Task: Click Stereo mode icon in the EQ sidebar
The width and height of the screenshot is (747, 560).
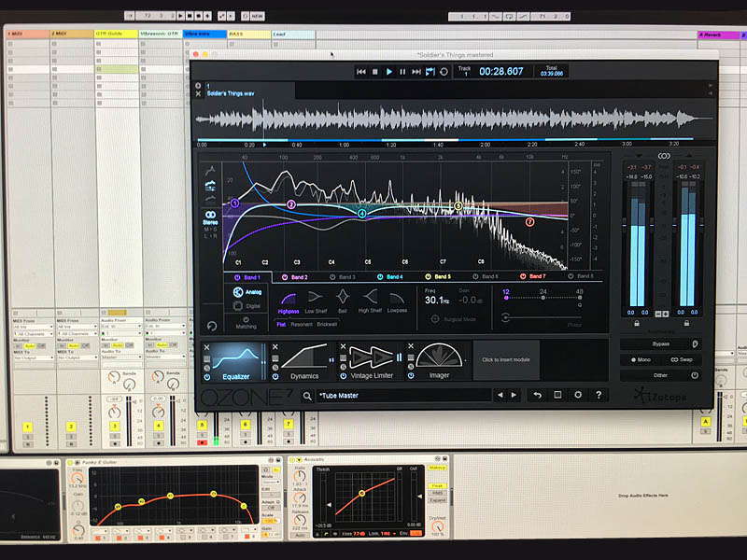Action: (210, 217)
